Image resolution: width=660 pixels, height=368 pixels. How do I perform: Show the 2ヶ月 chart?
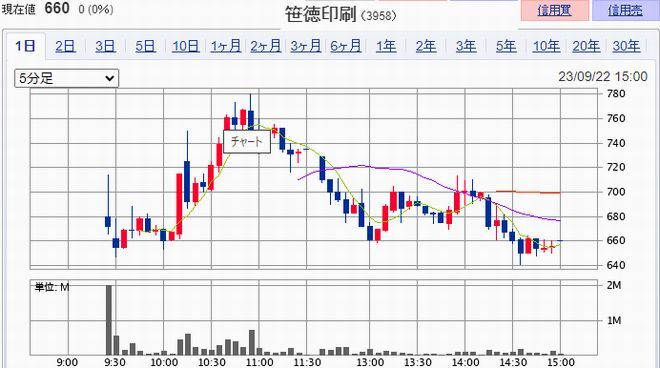click(266, 46)
